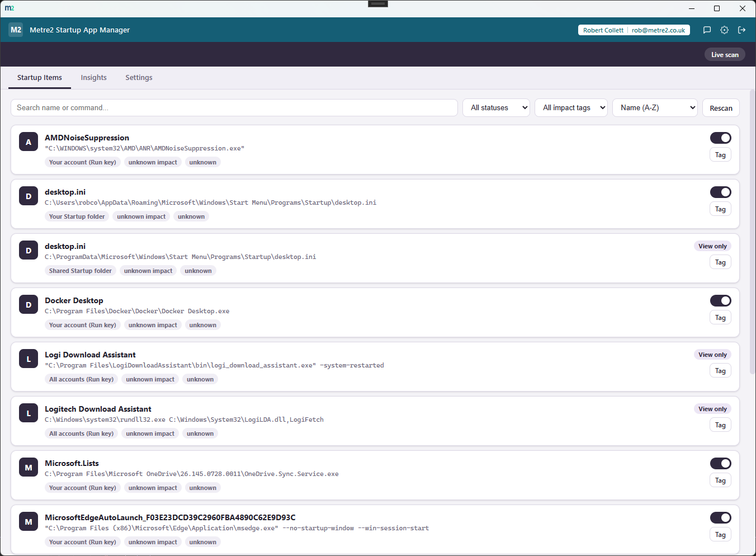Open the All impact tags dropdown
756x556 pixels.
571,108
